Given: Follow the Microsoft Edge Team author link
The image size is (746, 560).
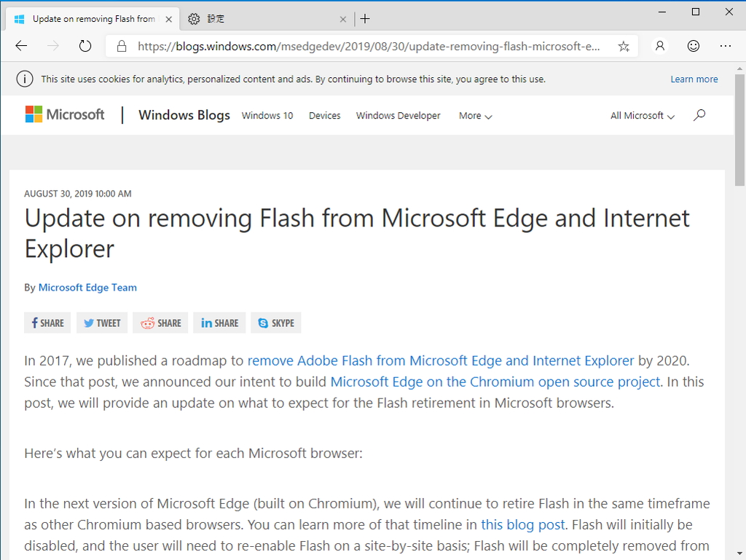Looking at the screenshot, I should (x=87, y=287).
